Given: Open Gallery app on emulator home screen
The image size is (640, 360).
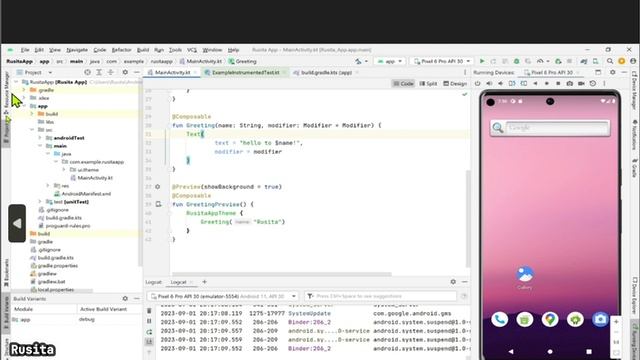Looking at the screenshot, I should click(524, 278).
